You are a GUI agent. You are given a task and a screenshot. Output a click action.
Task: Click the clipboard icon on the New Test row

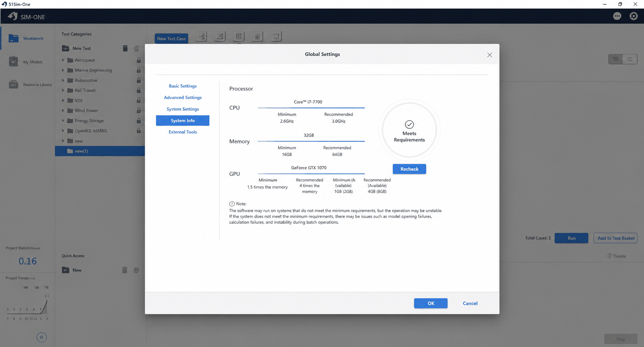136,48
